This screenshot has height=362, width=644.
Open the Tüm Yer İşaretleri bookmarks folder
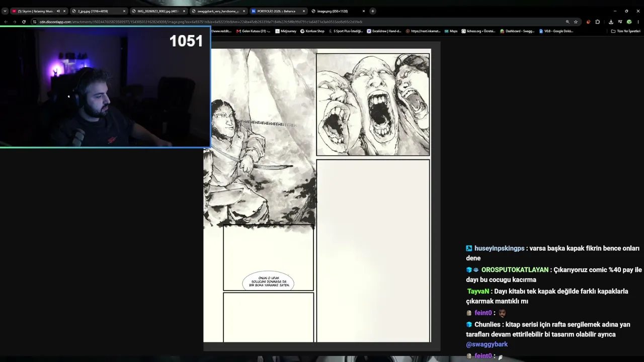(x=626, y=31)
